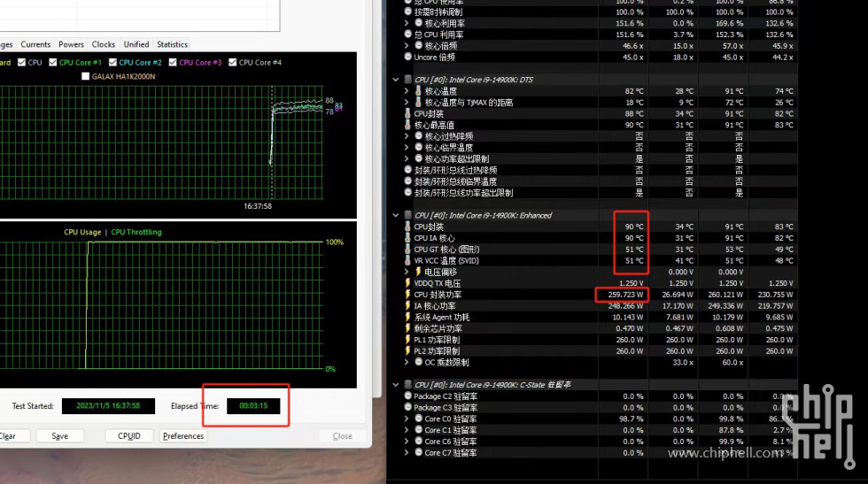Click the clock icon beside 封装/环形总线功率超出限制
Screen dimensions: 868x484
(x=408, y=193)
